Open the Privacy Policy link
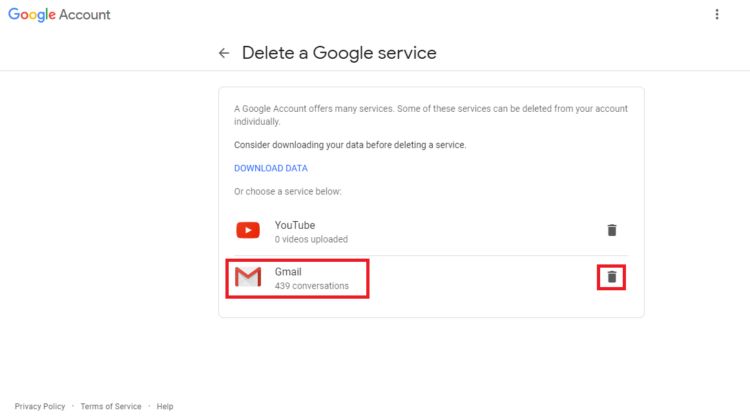This screenshot has width=750, height=417. point(40,406)
